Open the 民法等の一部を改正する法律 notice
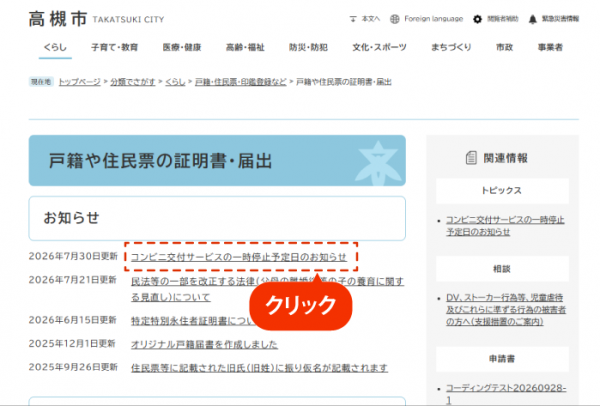Screen dimensions: 600x406 pyautogui.click(x=267, y=289)
